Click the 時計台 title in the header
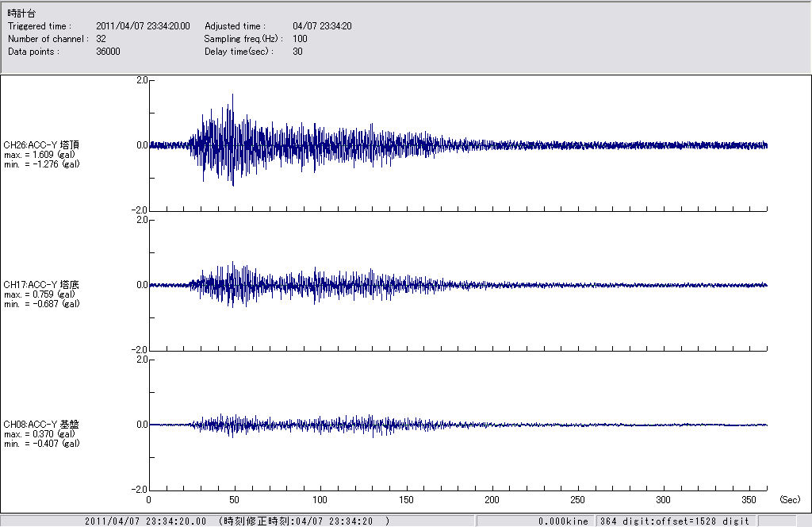This screenshot has height=527, width=812. (x=21, y=13)
